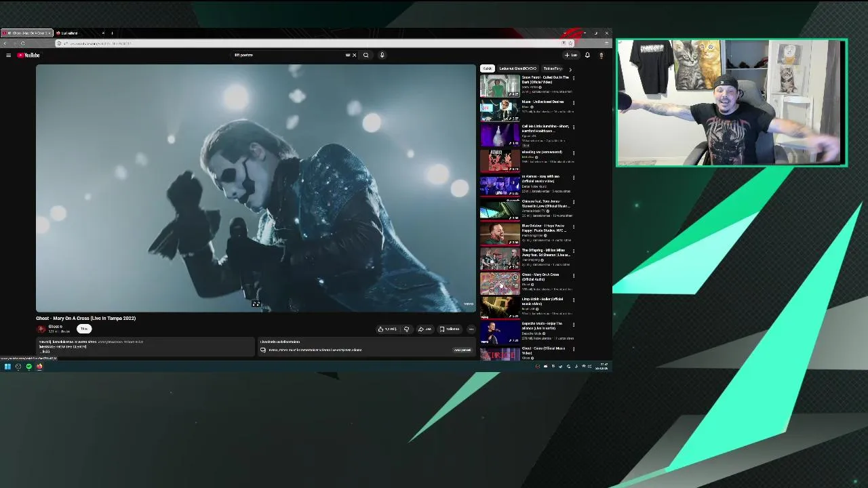Open the Ghost channel name link
This screenshot has width=868, height=488.
tap(54, 327)
